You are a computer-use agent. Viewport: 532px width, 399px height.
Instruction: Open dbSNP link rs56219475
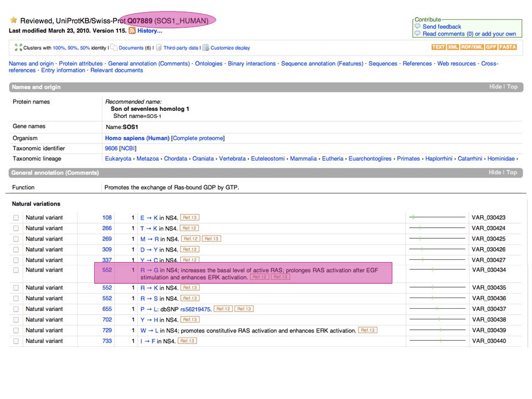coord(196,309)
